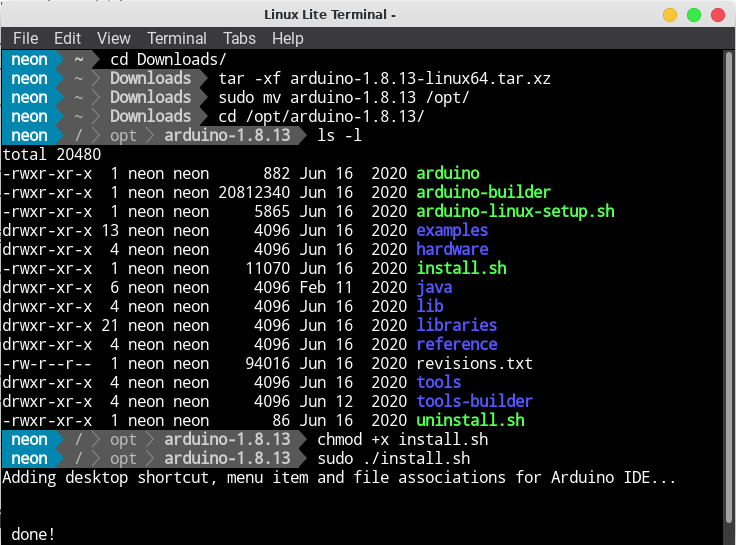Click the 'Linux Lite Terminal -' window title
The height and width of the screenshot is (545, 736).
click(330, 15)
